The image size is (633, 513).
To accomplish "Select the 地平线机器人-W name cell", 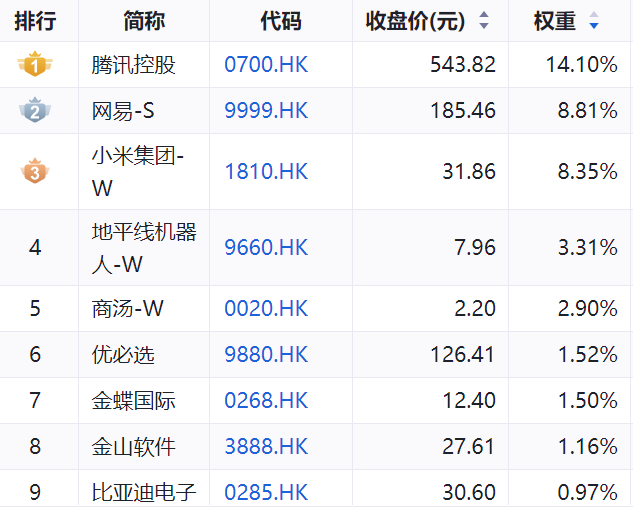I will coord(144,247).
